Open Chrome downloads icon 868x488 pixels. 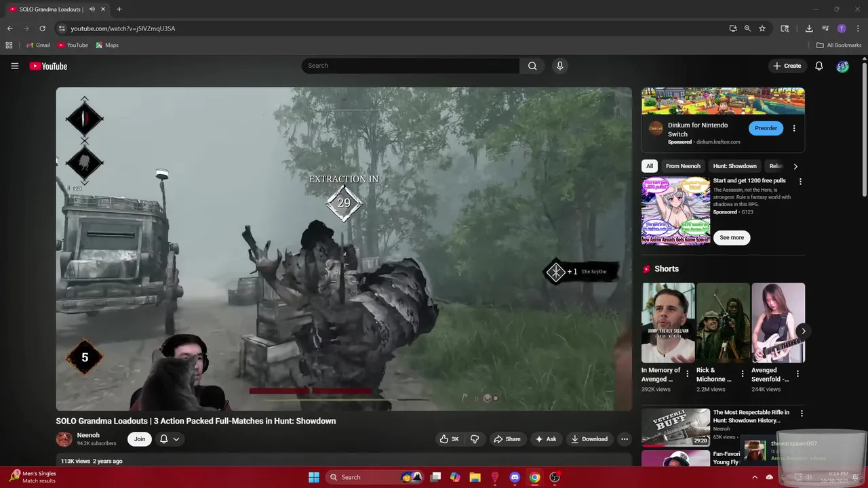(x=809, y=28)
